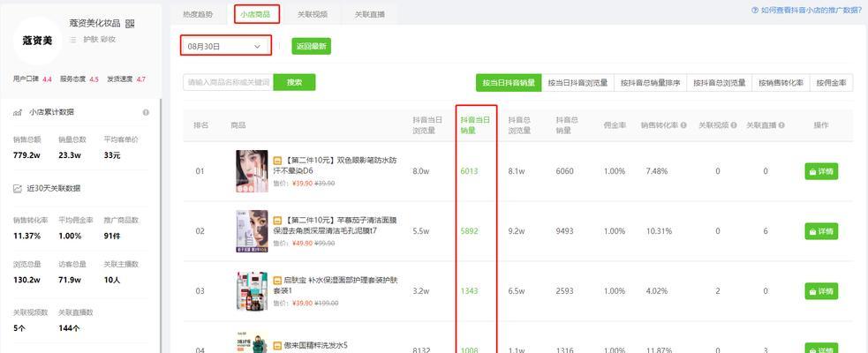Click 推广商品数 value 91件
The image size is (868, 353).
pyautogui.click(x=112, y=237)
